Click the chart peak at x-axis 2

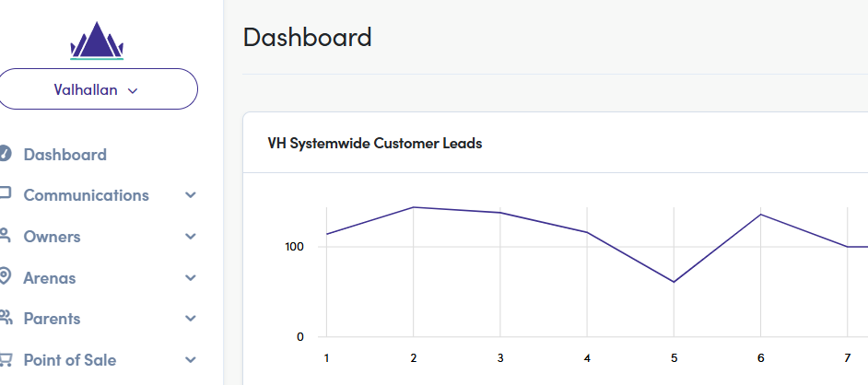click(414, 207)
